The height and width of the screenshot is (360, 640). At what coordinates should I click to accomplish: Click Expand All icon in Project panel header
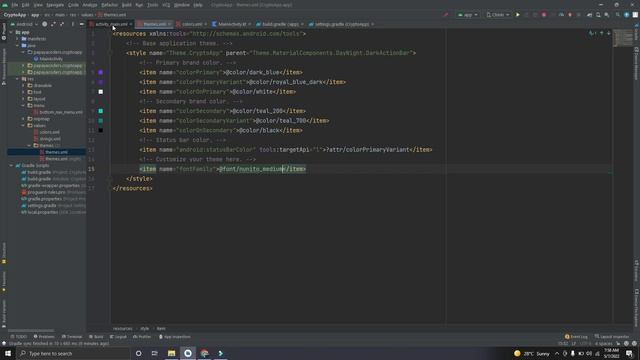coord(53,24)
